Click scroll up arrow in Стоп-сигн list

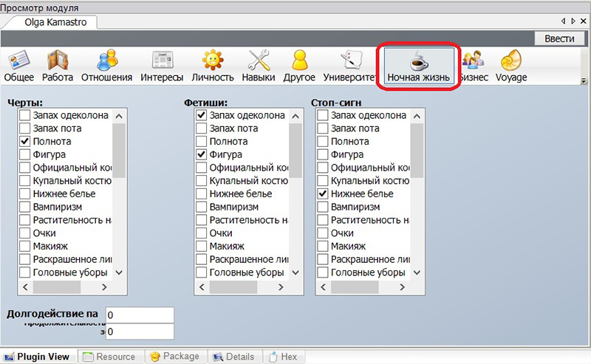coord(417,116)
